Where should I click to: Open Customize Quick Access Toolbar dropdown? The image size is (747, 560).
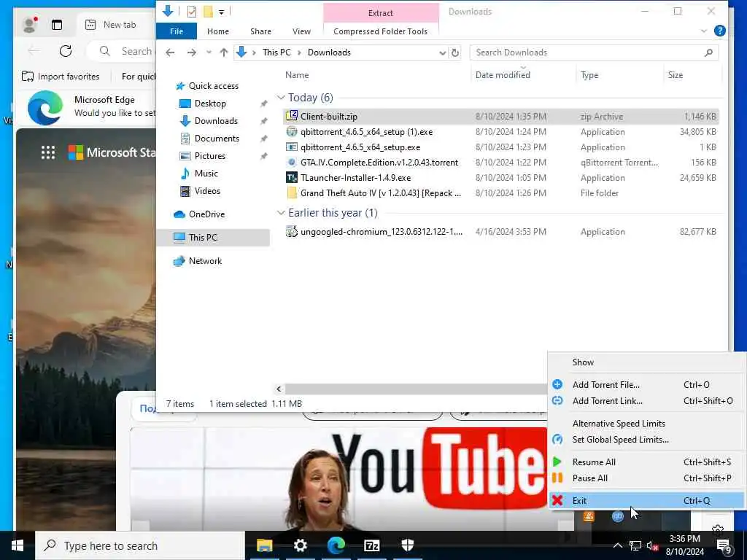[x=222, y=12]
